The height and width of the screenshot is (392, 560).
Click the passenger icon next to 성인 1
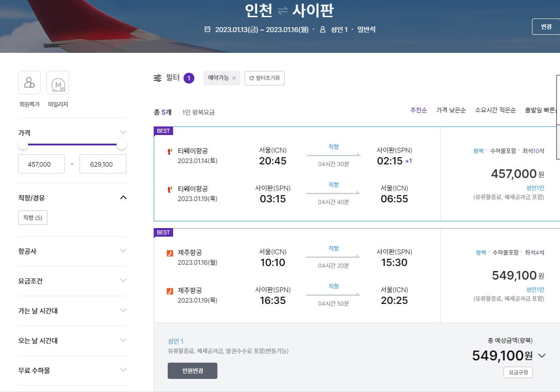321,29
